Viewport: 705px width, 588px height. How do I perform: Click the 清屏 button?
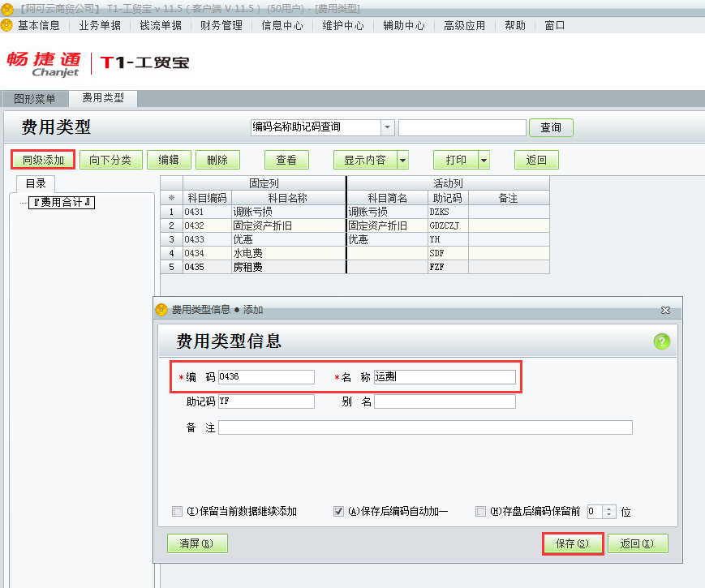click(x=197, y=543)
